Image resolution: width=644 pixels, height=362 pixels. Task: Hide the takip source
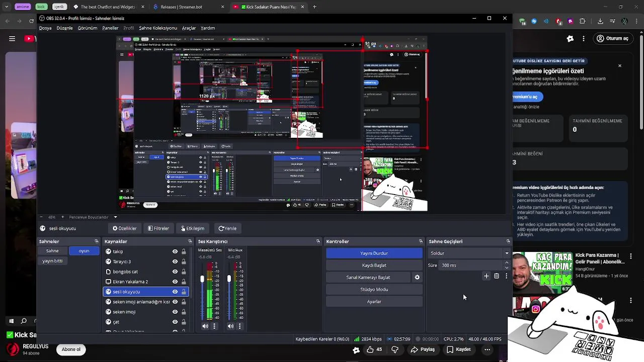175,251
